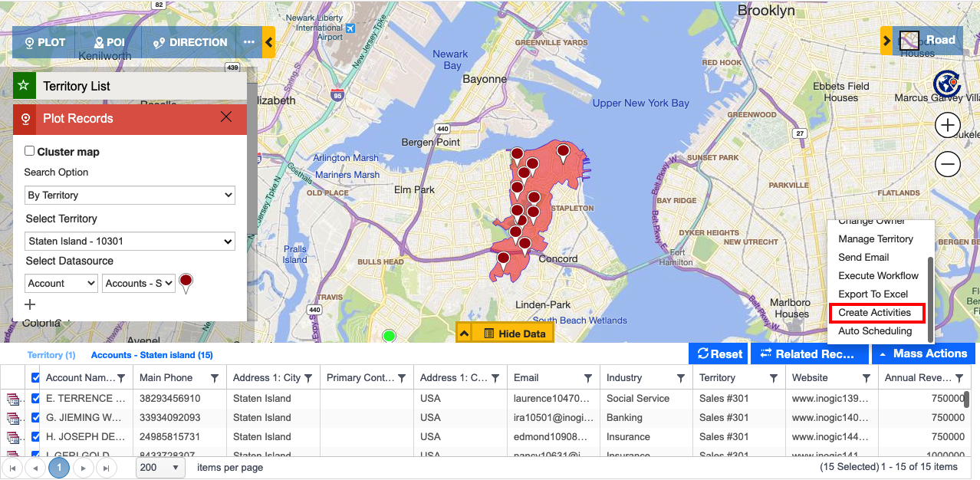Uncheck the E. TERRENCE row checkbox
The width and height of the screenshot is (980, 480).
tap(36, 398)
